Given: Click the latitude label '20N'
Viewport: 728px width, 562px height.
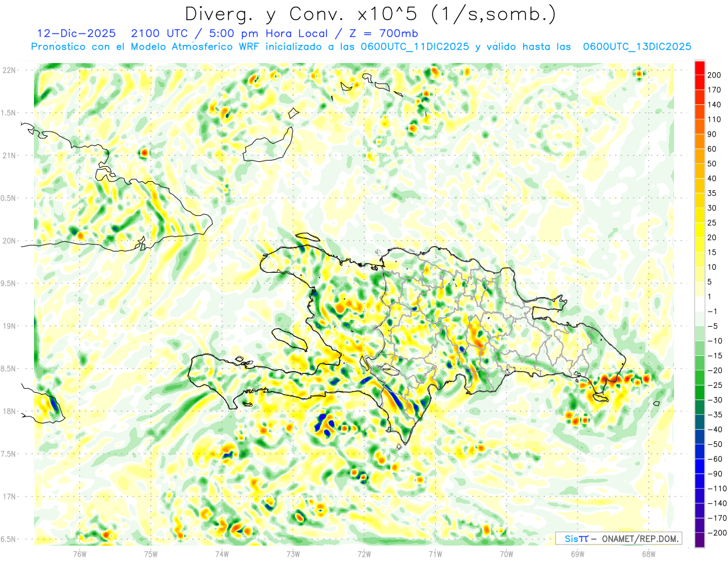Looking at the screenshot, I should [10, 241].
